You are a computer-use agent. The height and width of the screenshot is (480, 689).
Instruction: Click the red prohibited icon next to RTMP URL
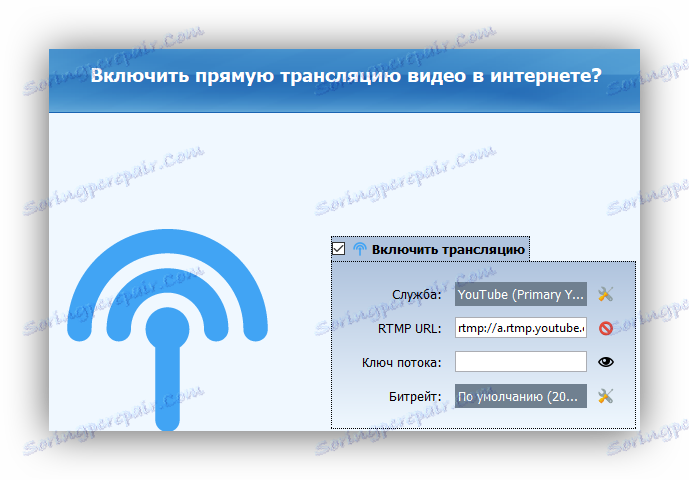coord(606,328)
